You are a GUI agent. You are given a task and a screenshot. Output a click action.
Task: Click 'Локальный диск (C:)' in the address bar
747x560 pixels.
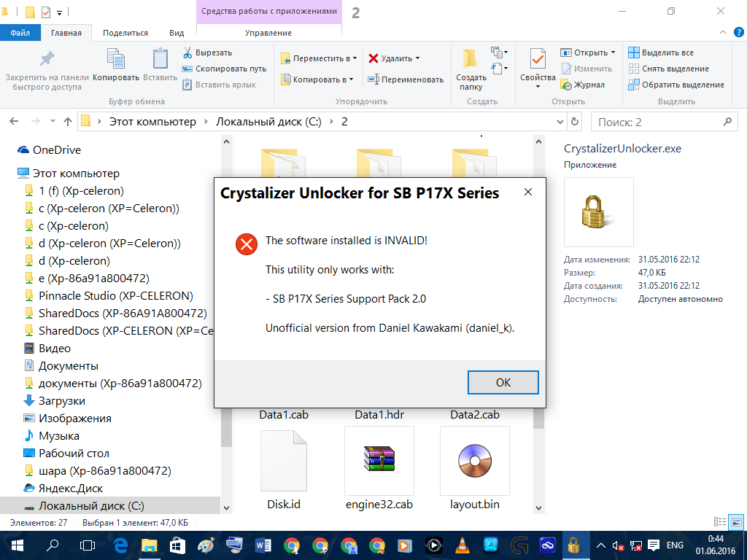pyautogui.click(x=268, y=122)
